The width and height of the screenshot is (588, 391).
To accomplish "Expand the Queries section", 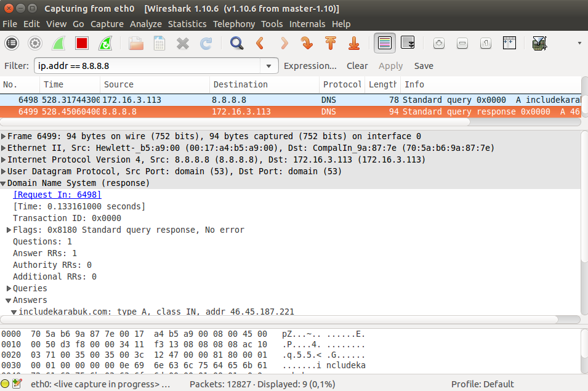I will coord(9,288).
